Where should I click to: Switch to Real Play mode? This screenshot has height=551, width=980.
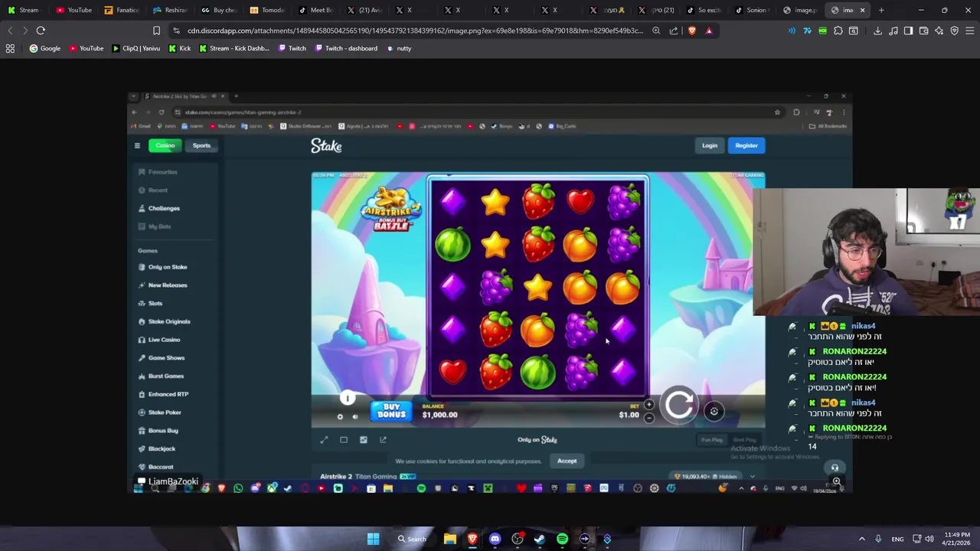(x=745, y=440)
